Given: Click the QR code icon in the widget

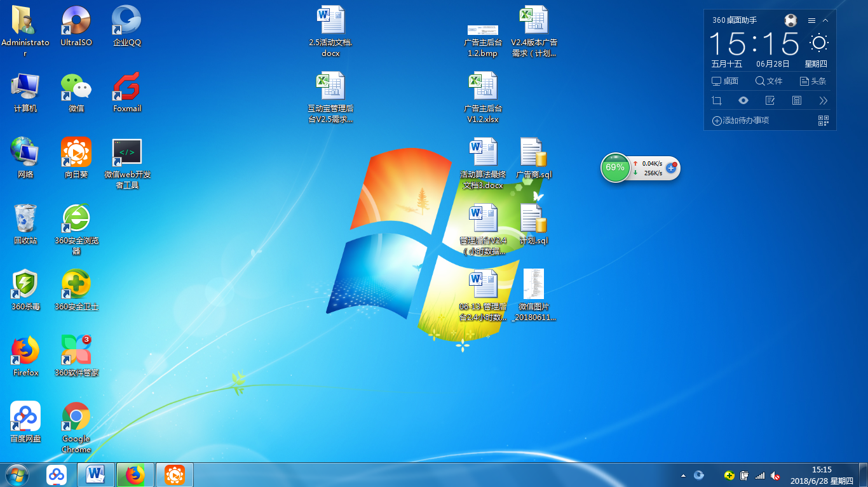Looking at the screenshot, I should click(x=824, y=121).
